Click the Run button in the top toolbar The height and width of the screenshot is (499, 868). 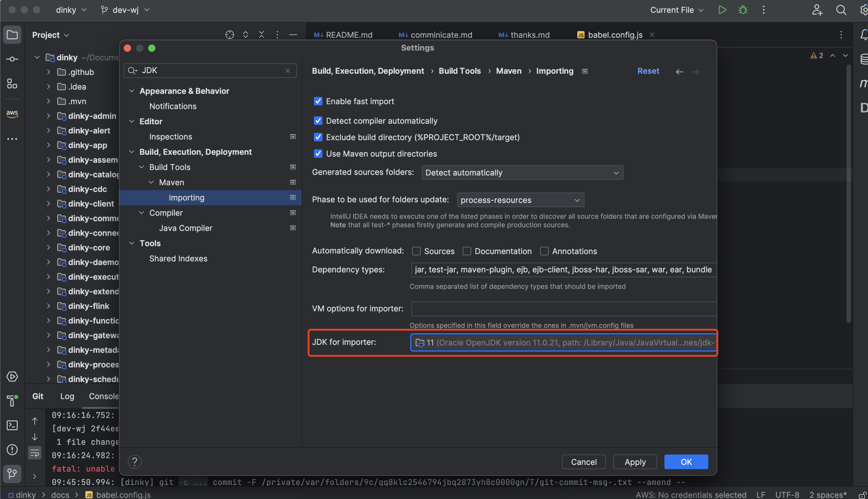tap(722, 10)
